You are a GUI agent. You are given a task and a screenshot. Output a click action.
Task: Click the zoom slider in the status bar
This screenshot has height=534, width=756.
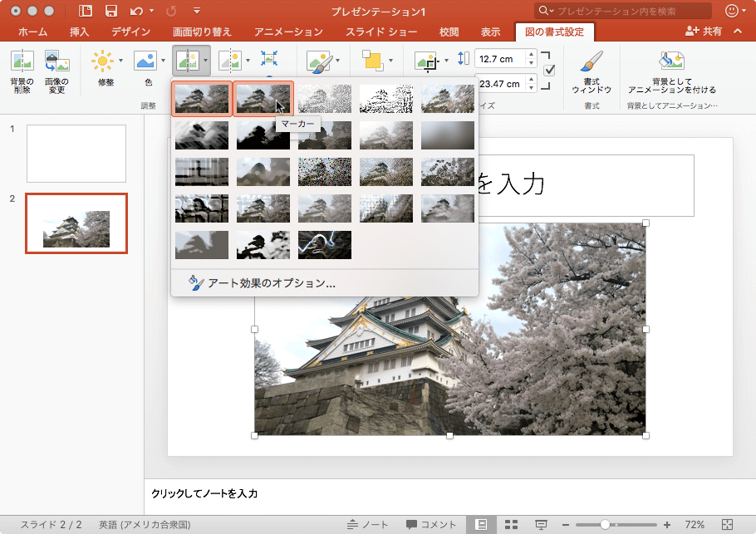pos(606,524)
